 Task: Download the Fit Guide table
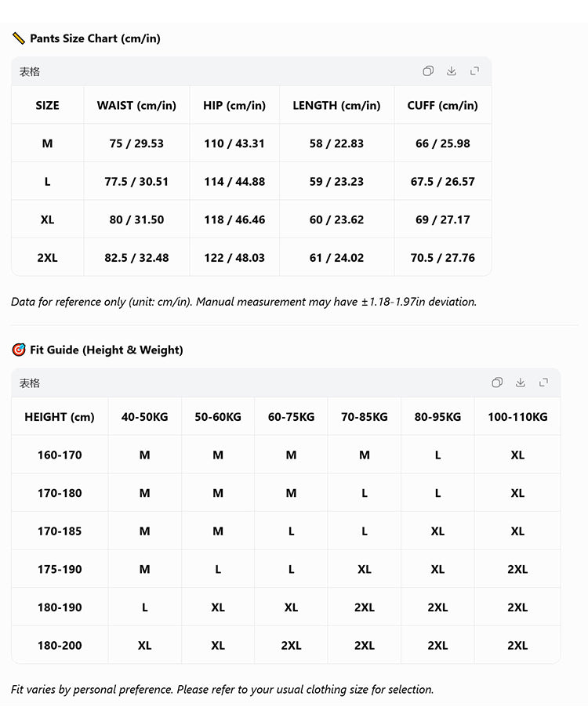point(520,382)
